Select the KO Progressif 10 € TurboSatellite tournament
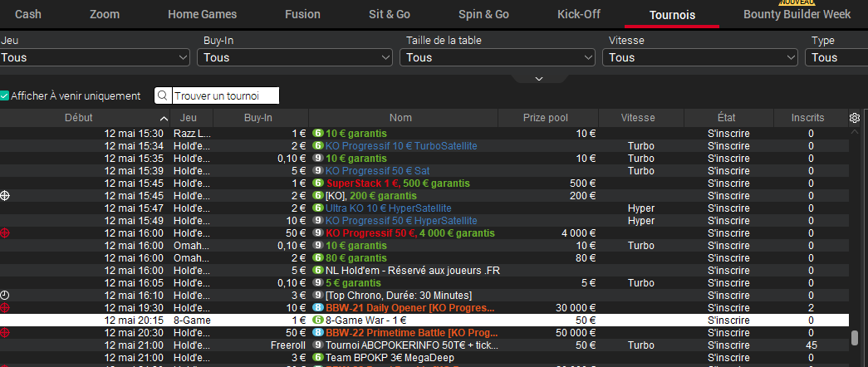 coord(401,146)
